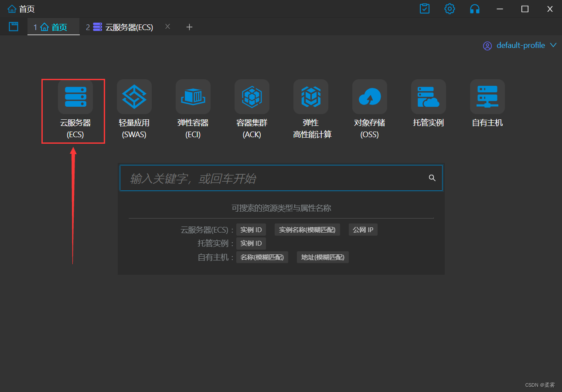
Task: Open the 弹性容器 (ECI) icon
Action: tap(193, 97)
